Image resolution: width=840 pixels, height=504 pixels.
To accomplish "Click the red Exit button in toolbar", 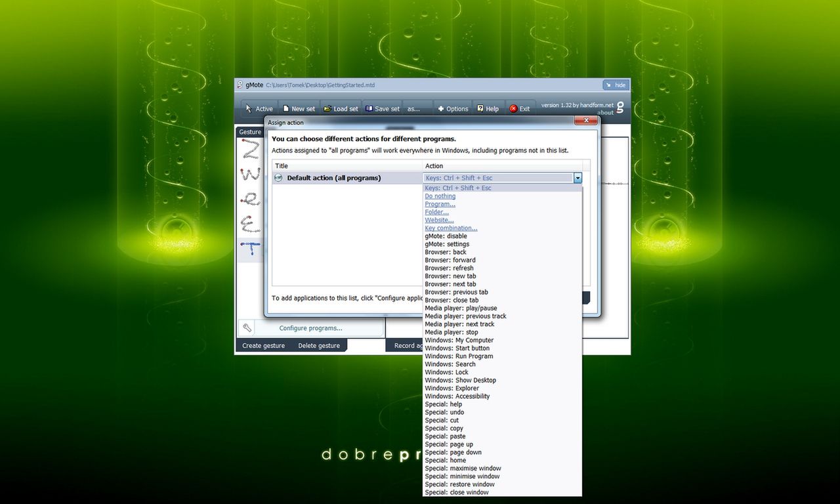I will click(x=520, y=109).
